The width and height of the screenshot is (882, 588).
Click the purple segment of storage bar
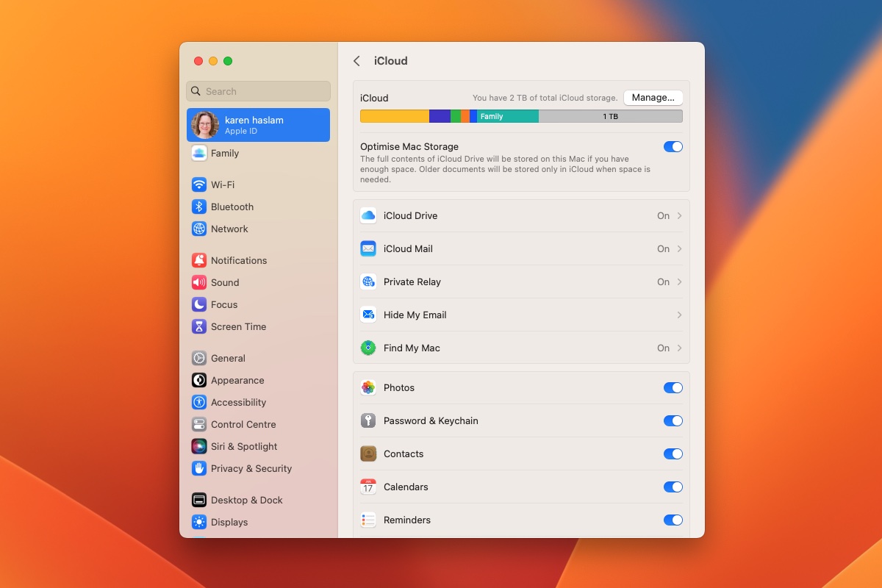click(x=440, y=116)
